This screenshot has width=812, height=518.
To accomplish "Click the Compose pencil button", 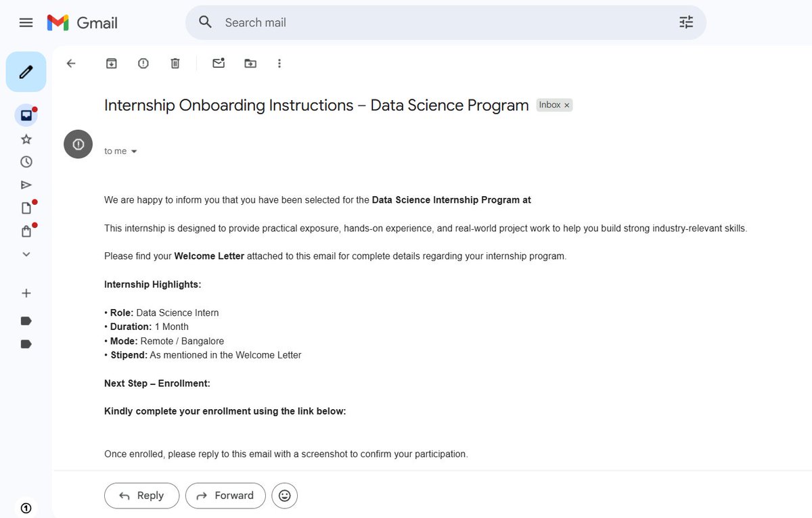I will click(x=26, y=72).
